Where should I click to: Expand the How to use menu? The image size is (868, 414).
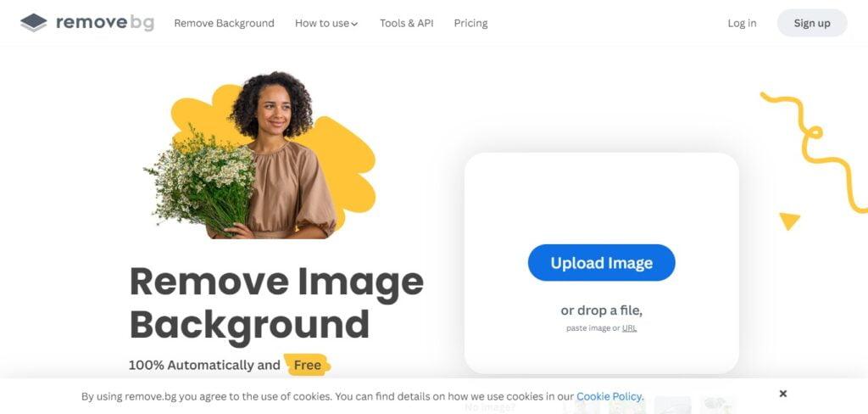coord(326,23)
